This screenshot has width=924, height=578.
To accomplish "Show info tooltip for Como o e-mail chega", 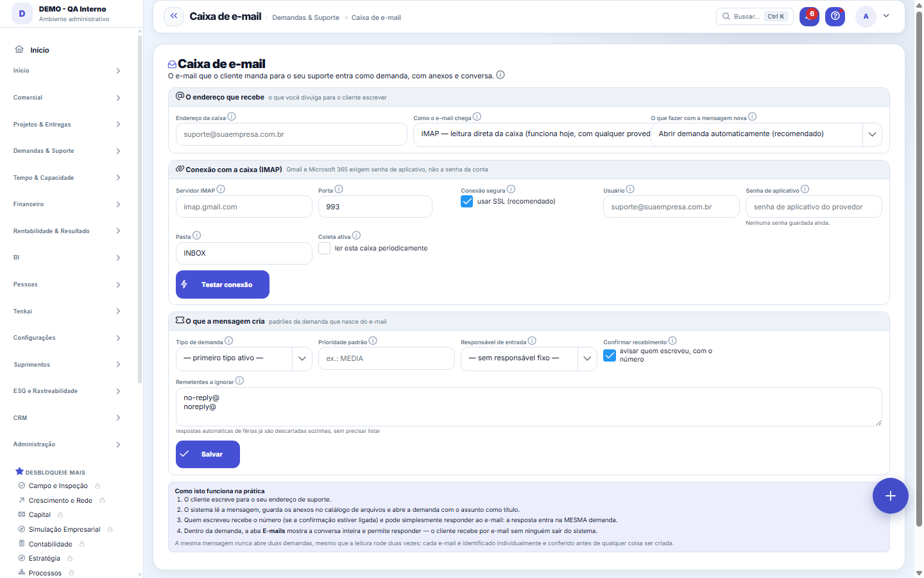I will 477,117.
